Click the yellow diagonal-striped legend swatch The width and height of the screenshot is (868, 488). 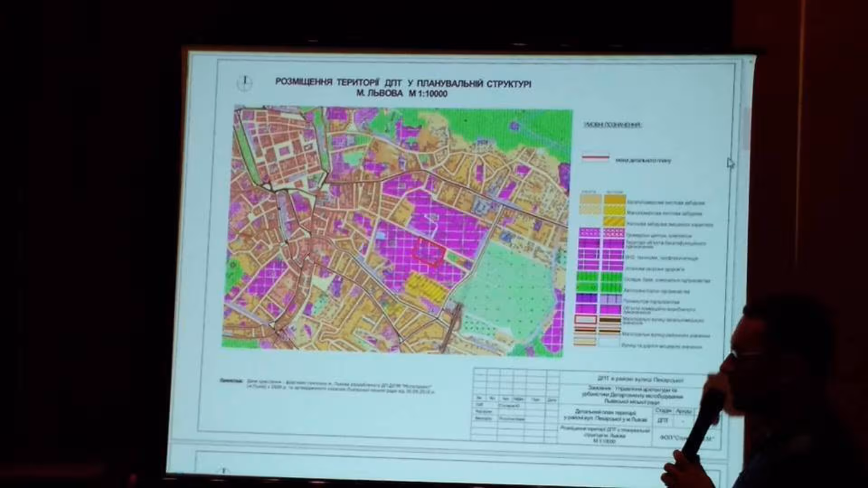click(x=614, y=222)
